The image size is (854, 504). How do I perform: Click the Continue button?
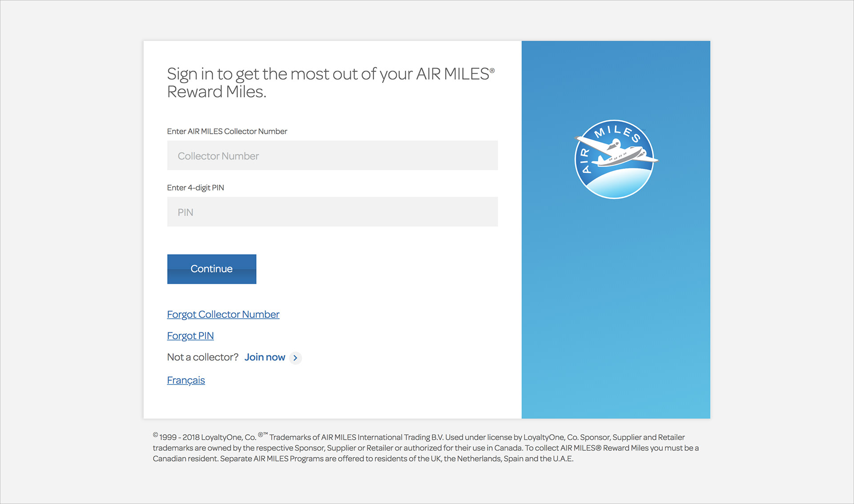tap(212, 269)
